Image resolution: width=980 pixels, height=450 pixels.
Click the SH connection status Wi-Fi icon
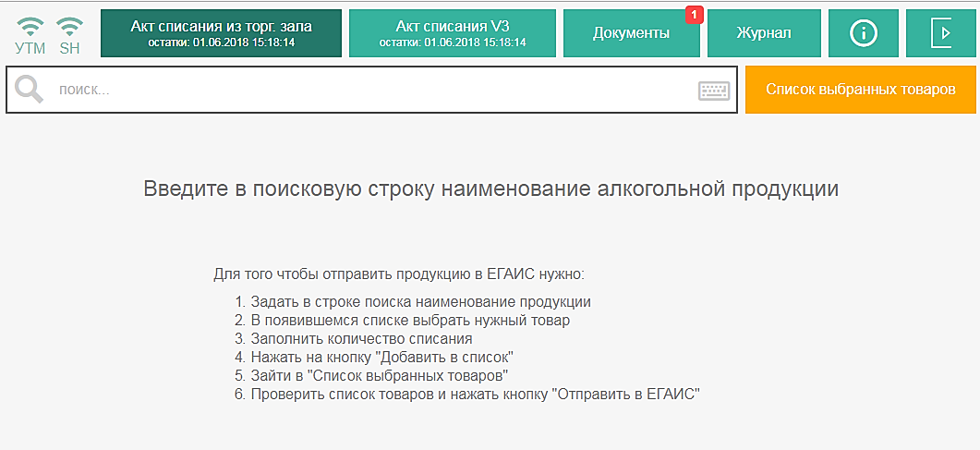click(69, 26)
